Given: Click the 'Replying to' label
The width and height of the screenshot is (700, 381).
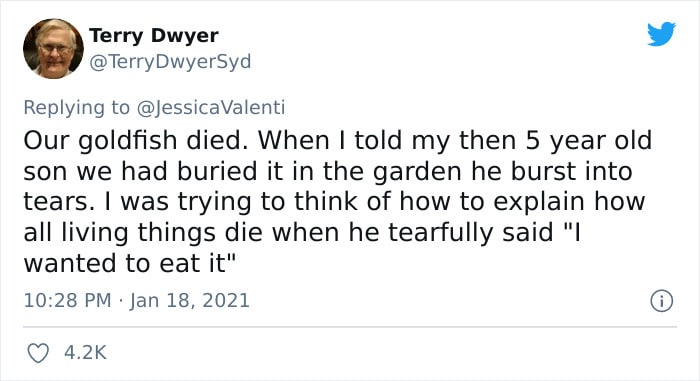Looking at the screenshot, I should [76, 108].
